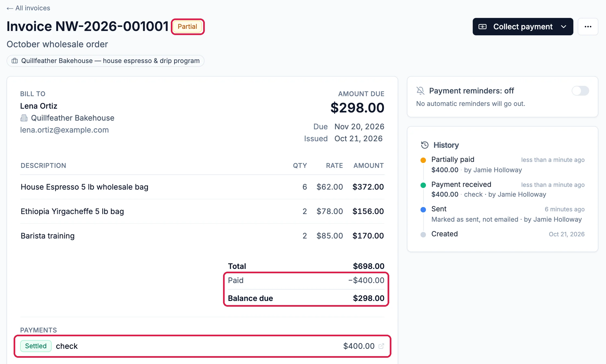
Task: Click the Paid −$400.00 value
Action: click(366, 280)
